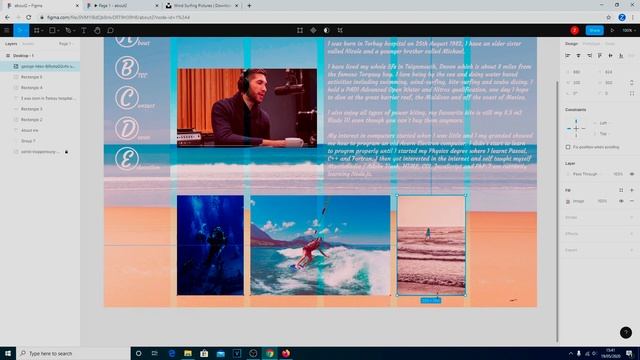
Task: Click lock icon on bottom layer
Action: tap(66, 152)
